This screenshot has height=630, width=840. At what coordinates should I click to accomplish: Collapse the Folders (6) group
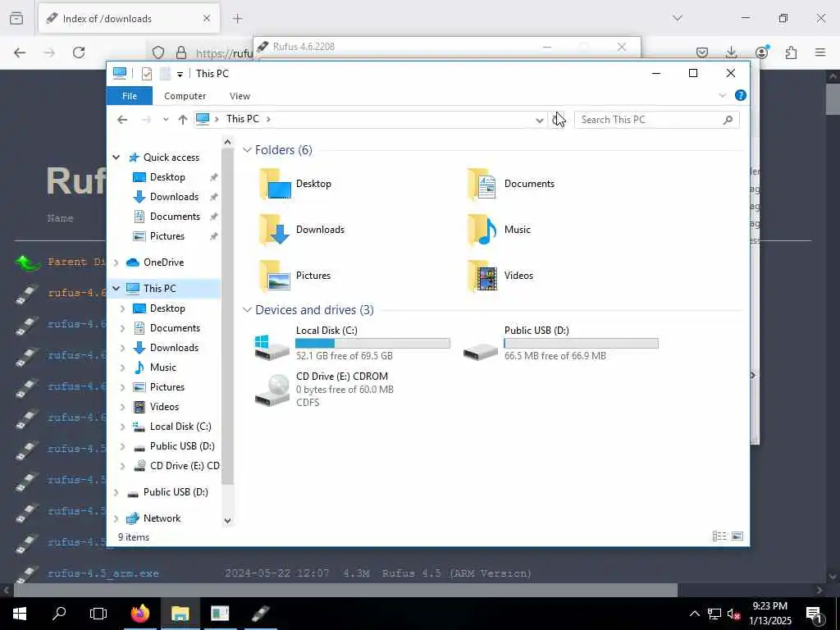pos(247,150)
